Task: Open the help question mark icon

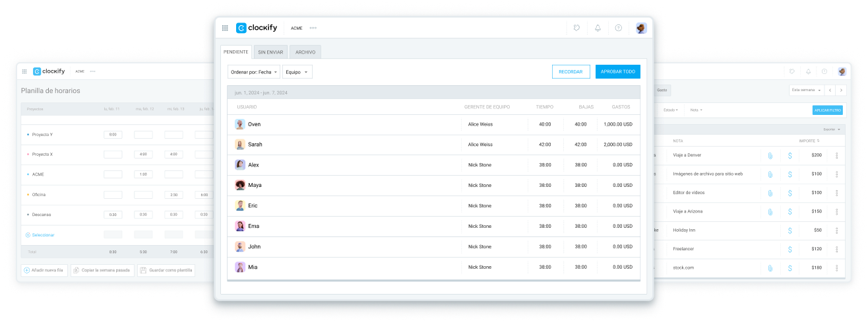Action: [x=618, y=28]
